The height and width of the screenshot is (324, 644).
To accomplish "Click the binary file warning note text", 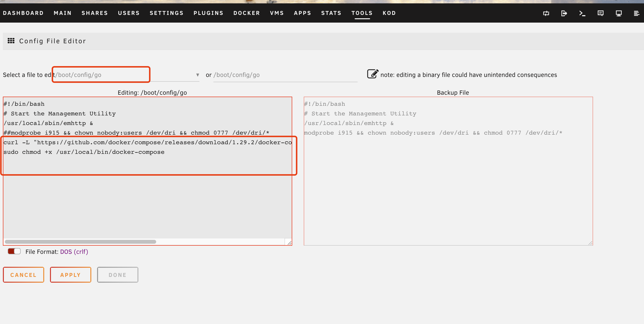I will click(469, 75).
